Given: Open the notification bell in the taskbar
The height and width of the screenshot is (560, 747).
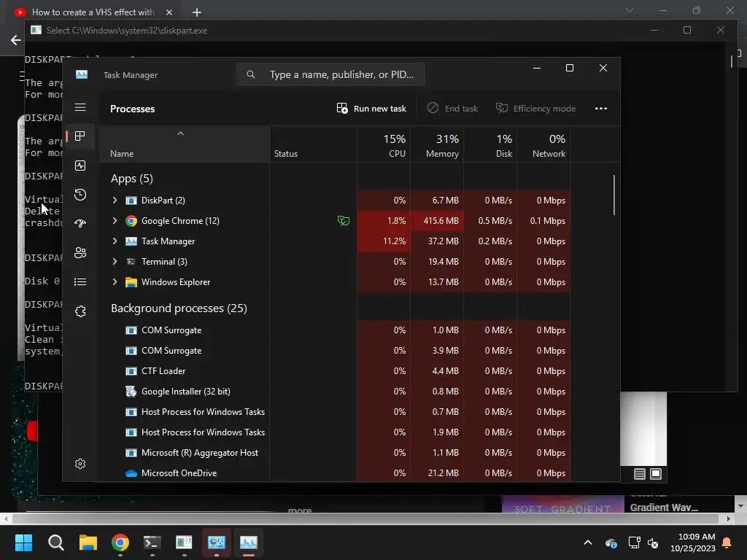Looking at the screenshot, I should [x=727, y=542].
